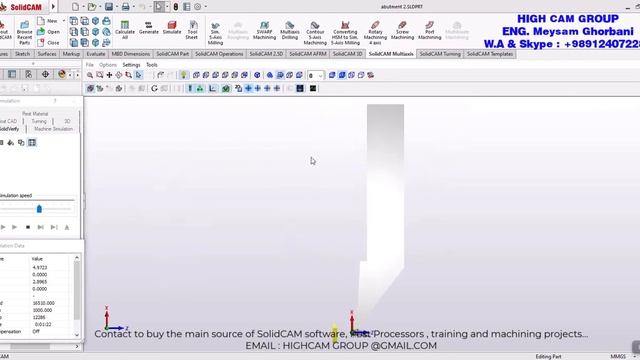This screenshot has height=360, width=640.
Task: Switch to the Sketch tab
Action: point(22,54)
